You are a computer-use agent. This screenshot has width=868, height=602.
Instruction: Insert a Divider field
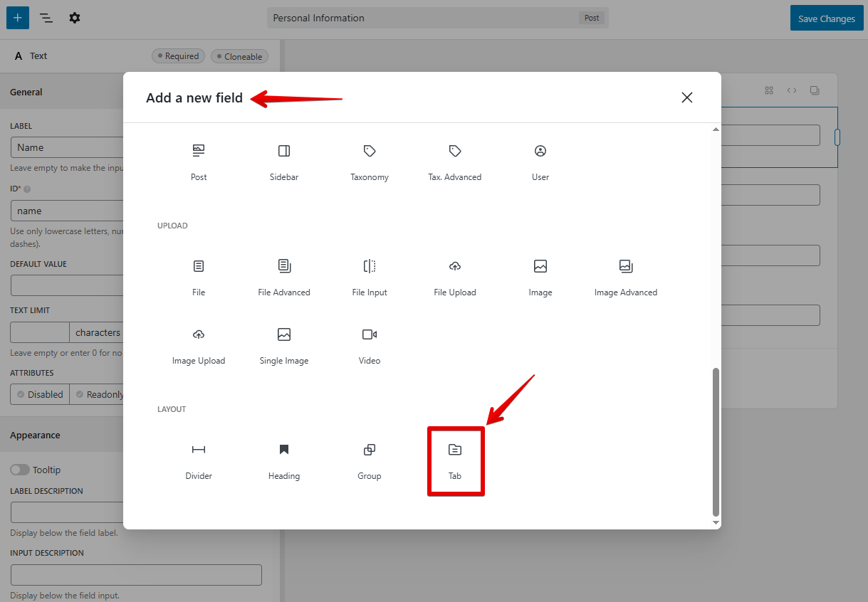click(x=199, y=460)
